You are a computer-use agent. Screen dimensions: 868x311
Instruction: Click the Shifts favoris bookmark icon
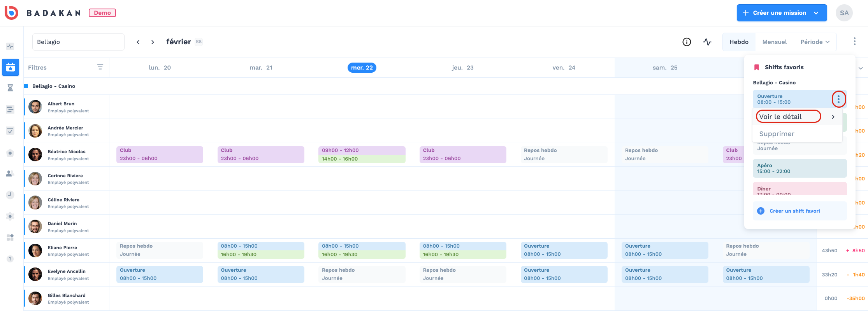click(757, 67)
